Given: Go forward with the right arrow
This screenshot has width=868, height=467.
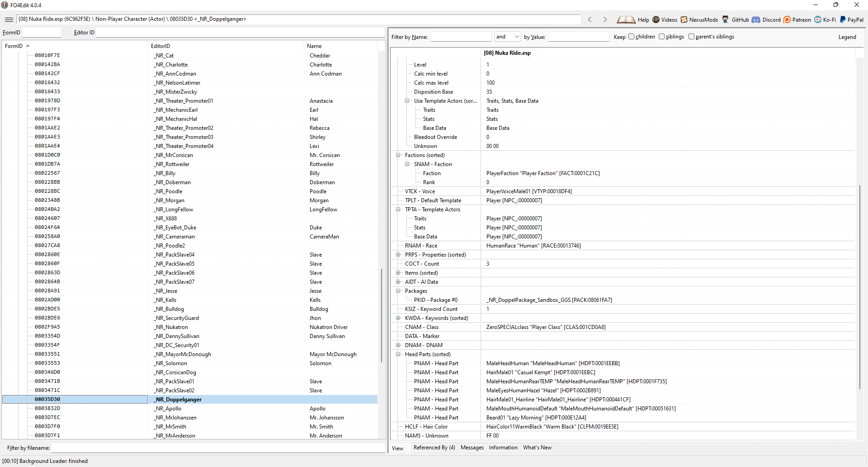Looking at the screenshot, I should tap(605, 19).
